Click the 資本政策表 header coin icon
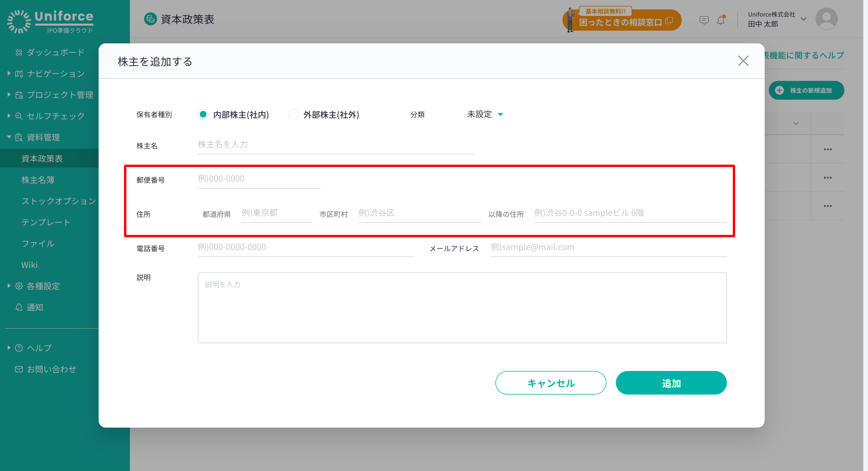This screenshot has width=868, height=471. point(150,19)
